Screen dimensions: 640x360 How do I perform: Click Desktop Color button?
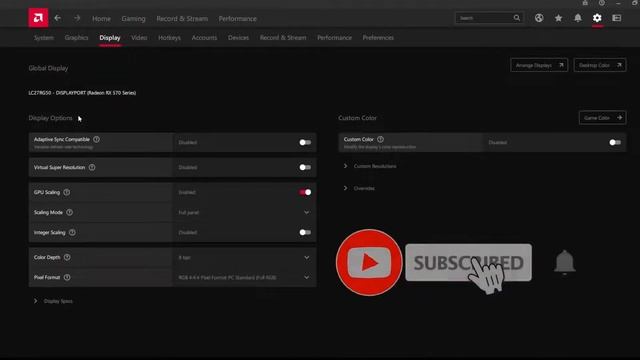[600, 65]
